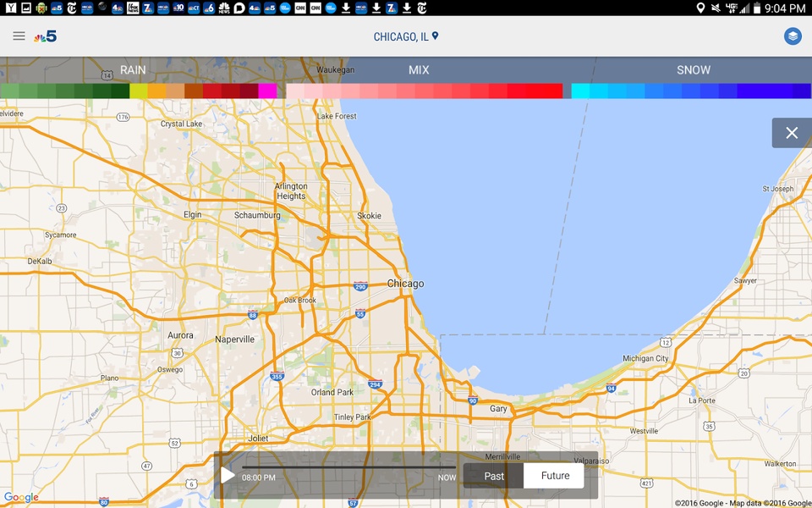Image resolution: width=812 pixels, height=508 pixels.
Task: Click the Lake Forest map label
Action: tap(337, 116)
